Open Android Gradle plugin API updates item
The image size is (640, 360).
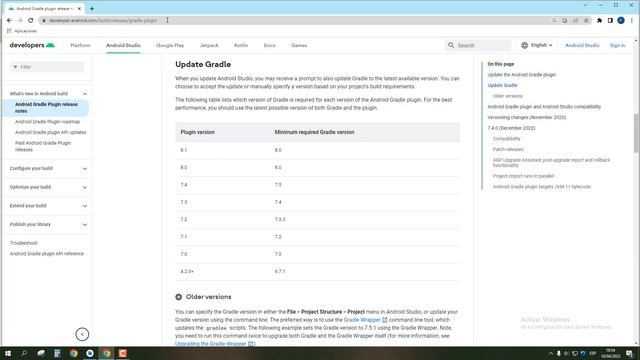tap(51, 132)
